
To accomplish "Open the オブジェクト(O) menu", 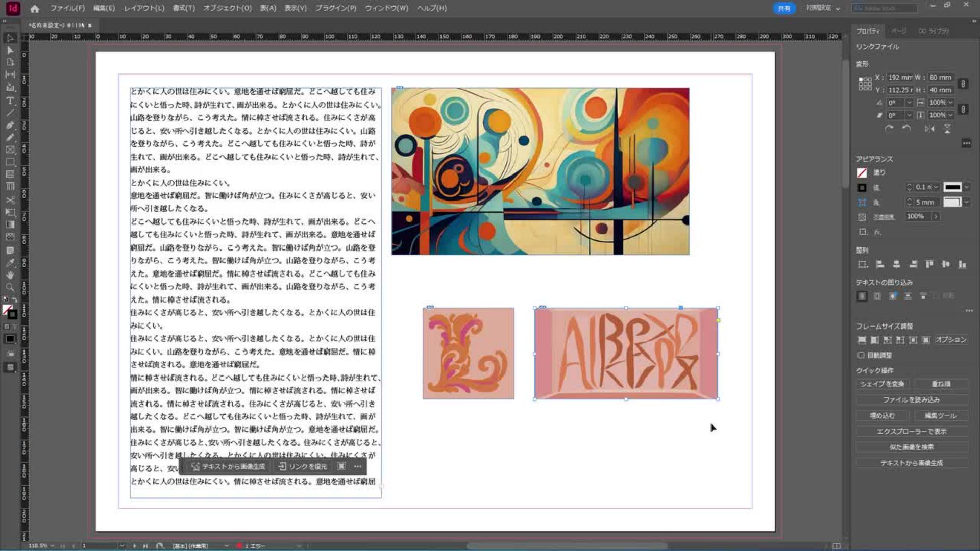I will point(227,8).
